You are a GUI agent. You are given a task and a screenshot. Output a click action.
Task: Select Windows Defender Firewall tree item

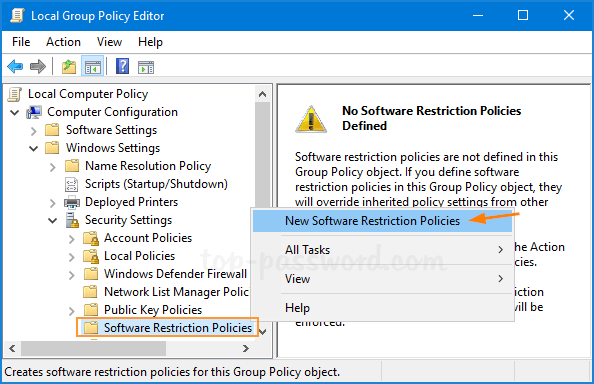coord(175,274)
